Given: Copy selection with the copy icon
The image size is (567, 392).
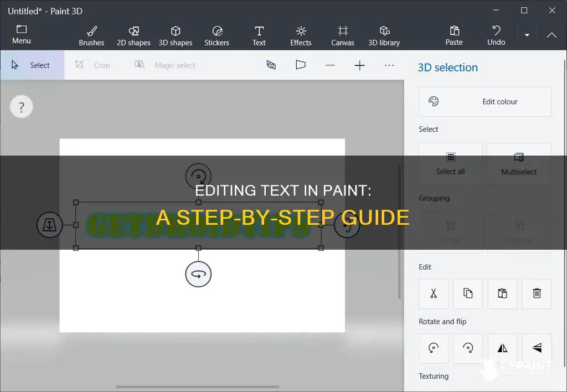Looking at the screenshot, I should coord(468,293).
